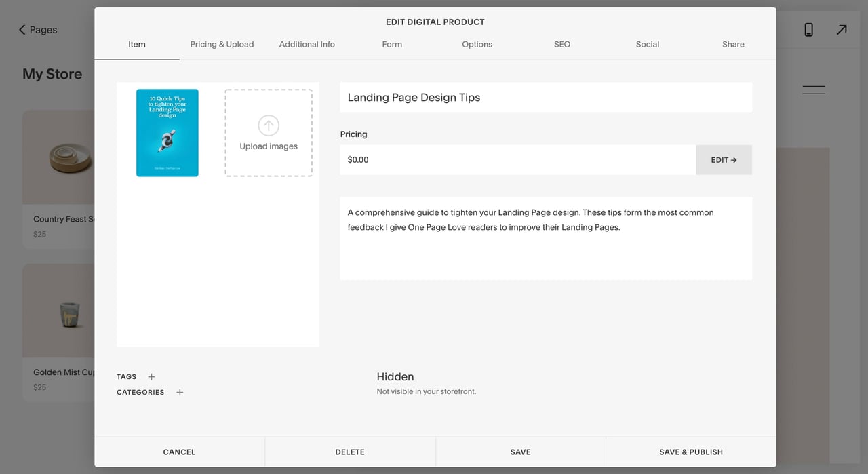
Task: Open the mobile preview icon
Action: click(x=808, y=30)
